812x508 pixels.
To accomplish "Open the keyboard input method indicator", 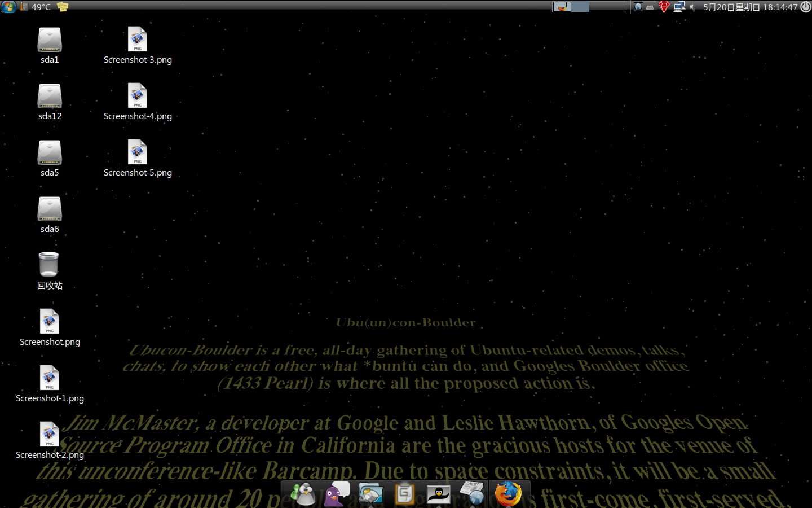I will pos(650,7).
